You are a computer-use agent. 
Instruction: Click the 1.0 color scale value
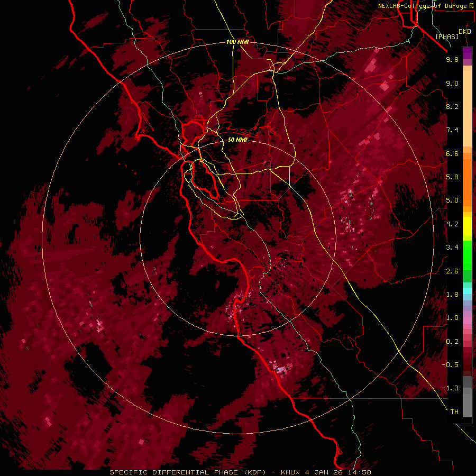pos(452,318)
